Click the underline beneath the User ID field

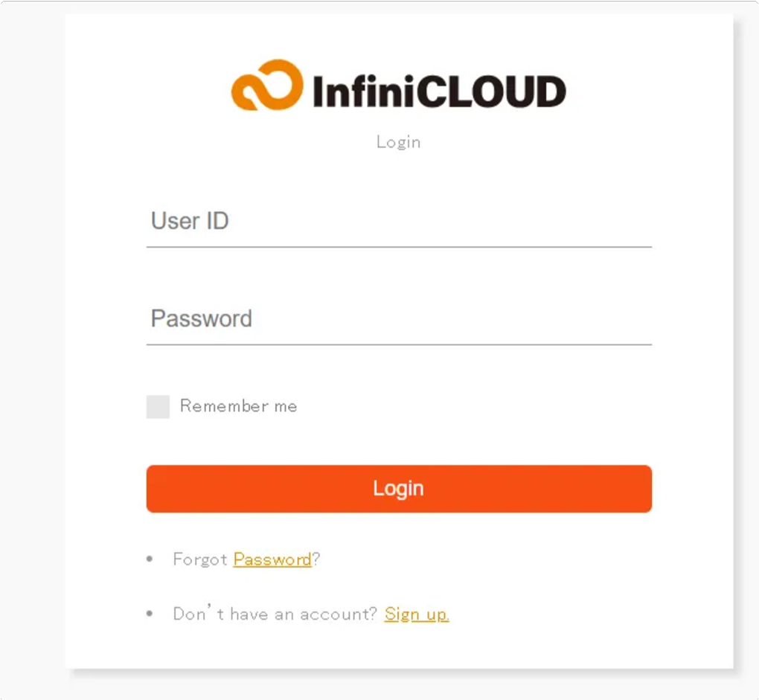(399, 246)
